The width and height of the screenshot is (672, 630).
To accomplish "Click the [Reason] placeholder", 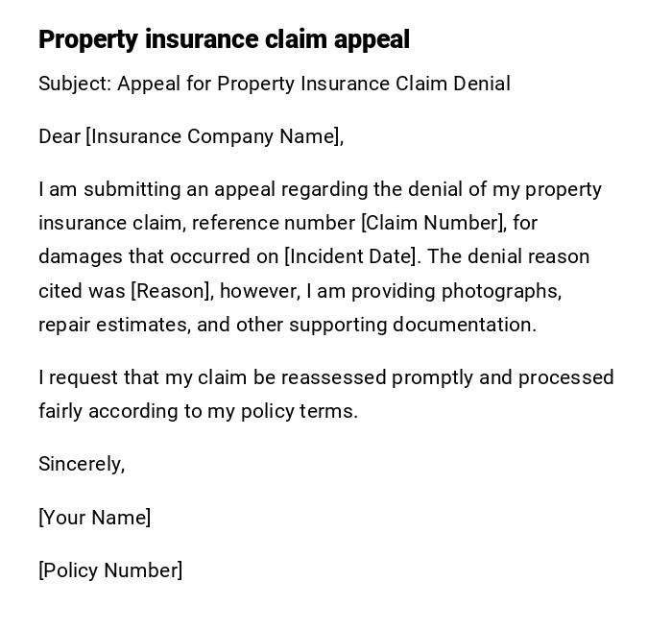I will (170, 291).
